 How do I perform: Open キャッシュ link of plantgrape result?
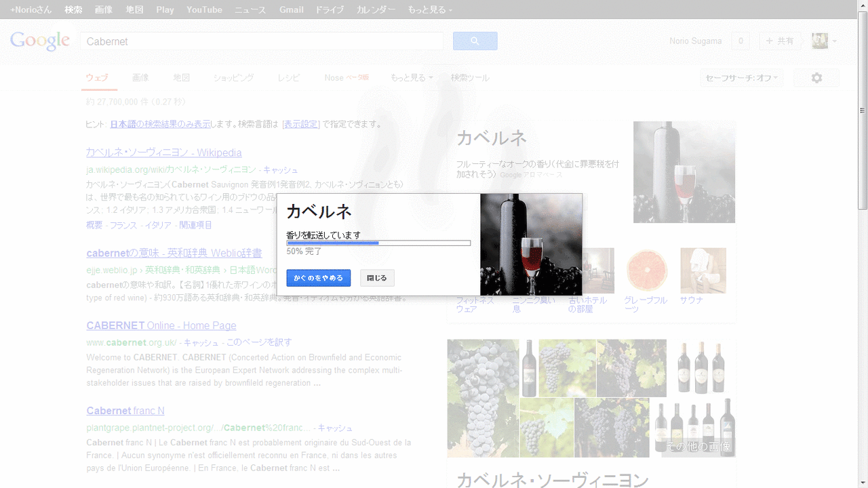click(x=335, y=428)
